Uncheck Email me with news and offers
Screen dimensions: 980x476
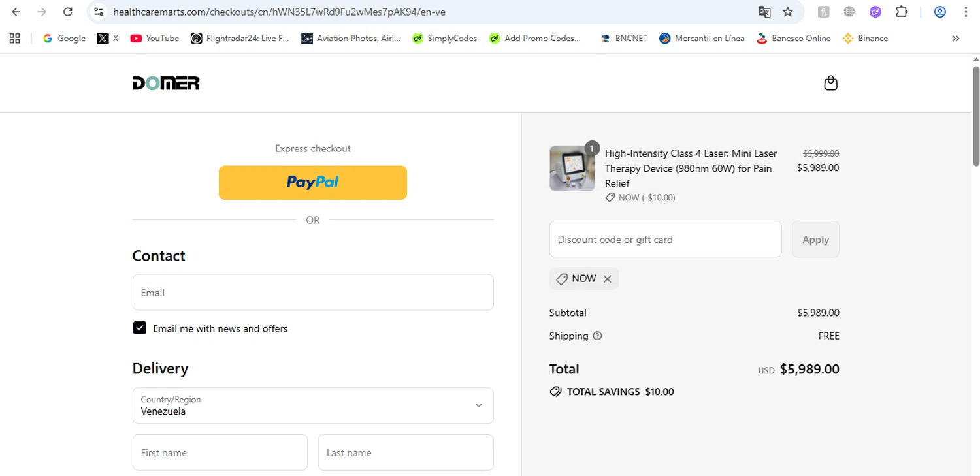pos(140,328)
